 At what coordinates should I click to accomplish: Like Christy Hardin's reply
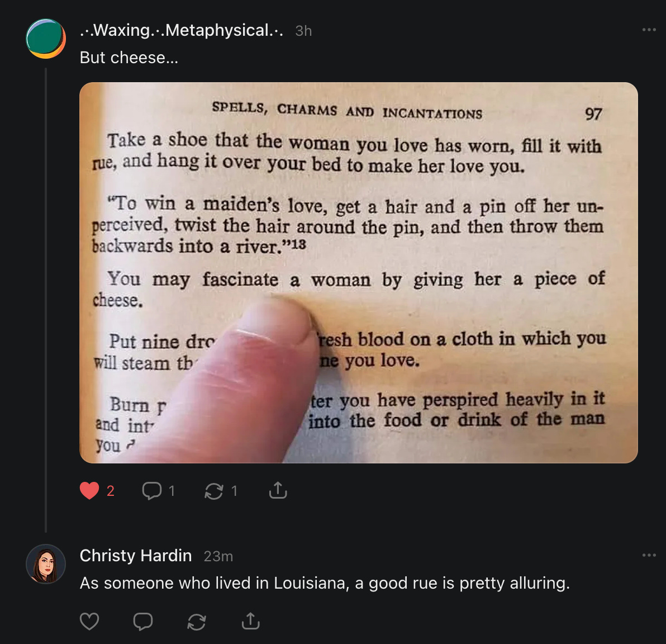89,621
